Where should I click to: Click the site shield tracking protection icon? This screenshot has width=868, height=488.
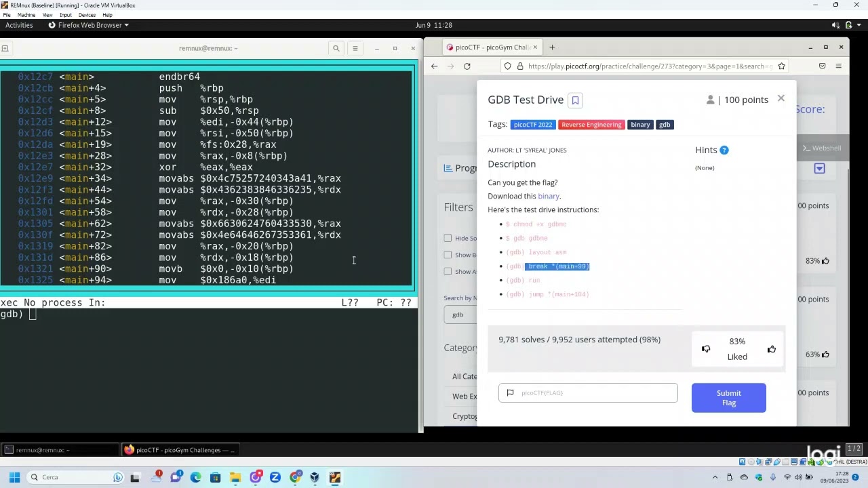click(507, 66)
